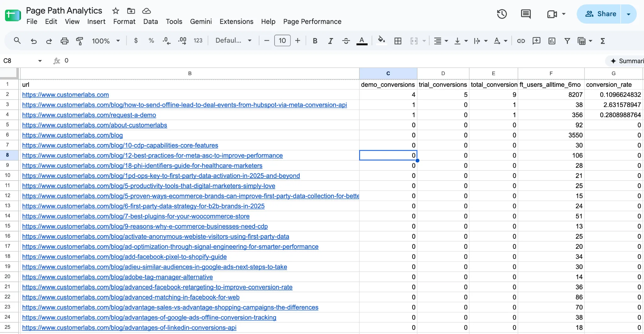
Task: Increase font size plus button
Action: pyautogui.click(x=298, y=41)
